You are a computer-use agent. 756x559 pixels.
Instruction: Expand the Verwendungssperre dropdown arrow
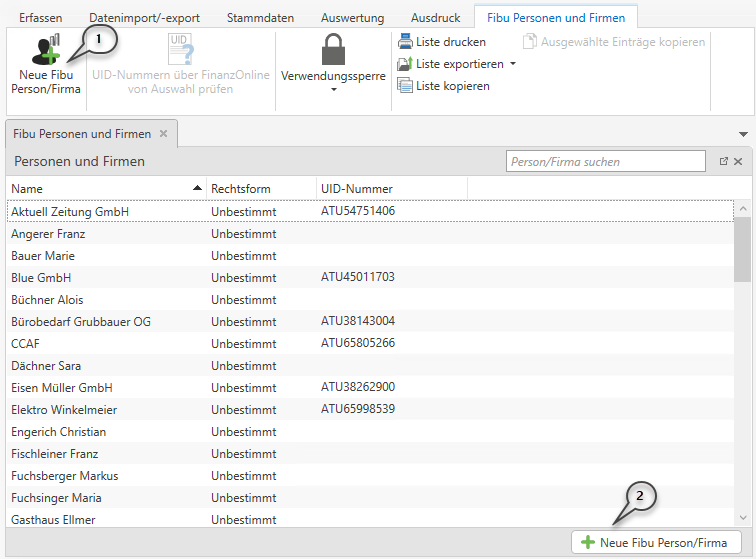(333, 90)
